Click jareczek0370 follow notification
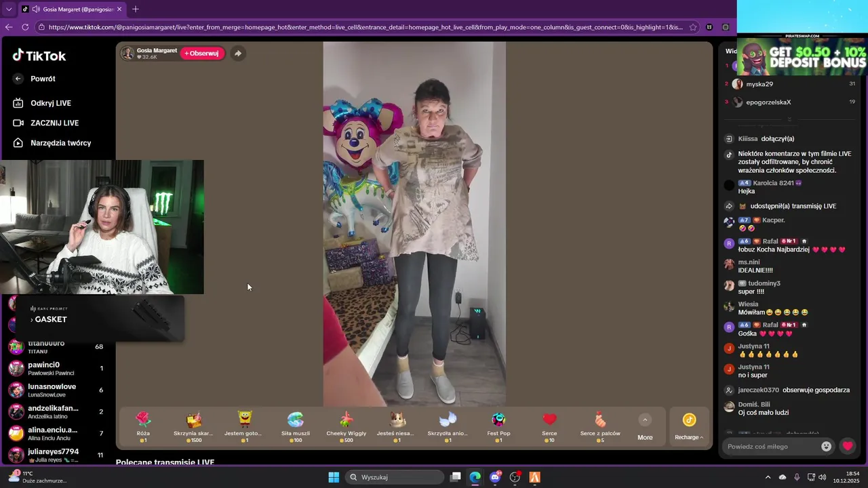Image resolution: width=868 pixels, height=488 pixels. coord(787,390)
